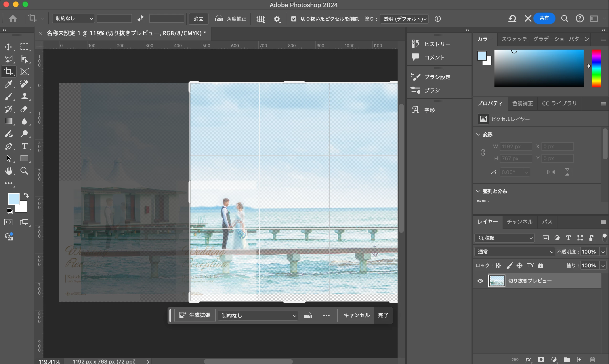Uncheck delete cropped pixels checkbox

click(x=294, y=19)
